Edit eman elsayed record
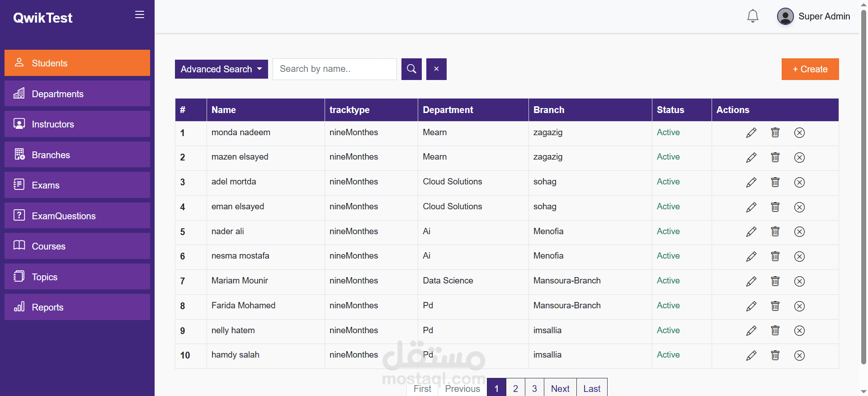 [x=751, y=207]
